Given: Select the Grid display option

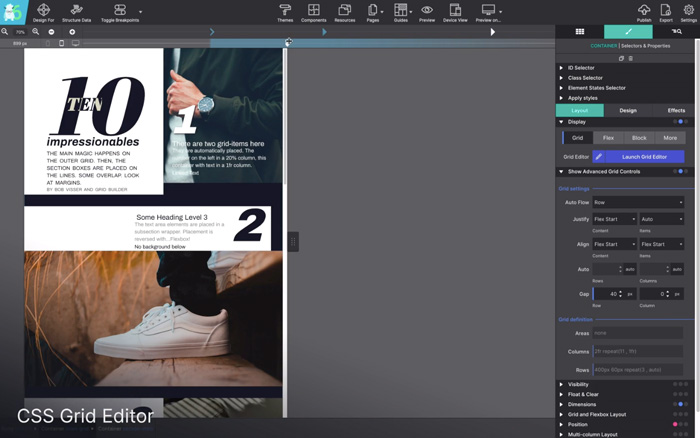Looking at the screenshot, I should point(577,138).
